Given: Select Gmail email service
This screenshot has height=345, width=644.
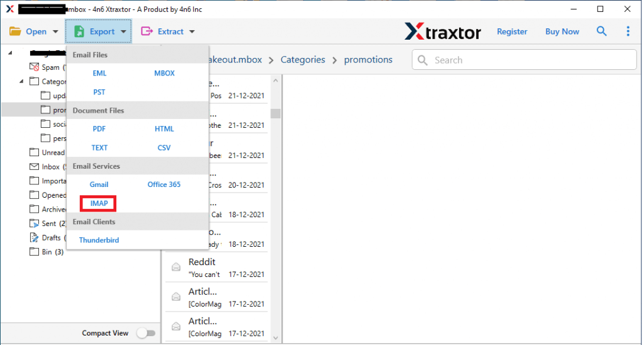Looking at the screenshot, I should pyautogui.click(x=99, y=184).
